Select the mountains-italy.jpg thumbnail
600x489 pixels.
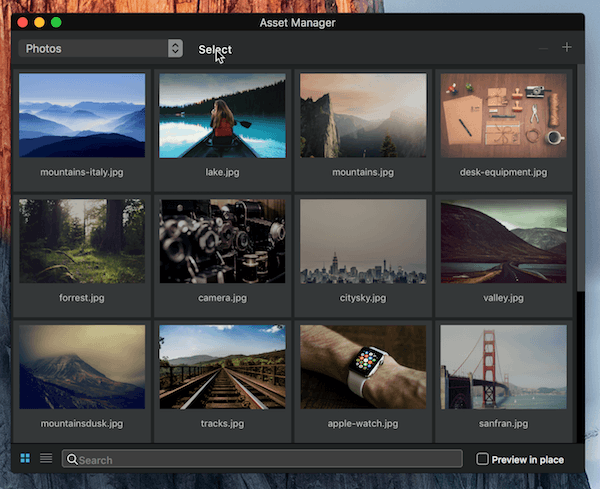pyautogui.click(x=82, y=115)
